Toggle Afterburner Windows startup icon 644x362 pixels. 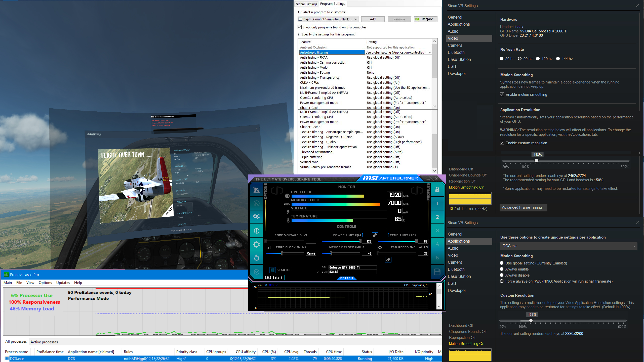(272, 270)
